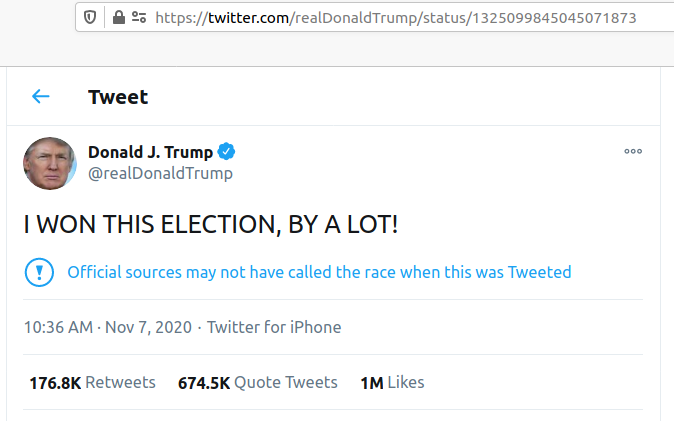
Task: Click the circled exclamation mark notice icon
Action: coord(39,272)
